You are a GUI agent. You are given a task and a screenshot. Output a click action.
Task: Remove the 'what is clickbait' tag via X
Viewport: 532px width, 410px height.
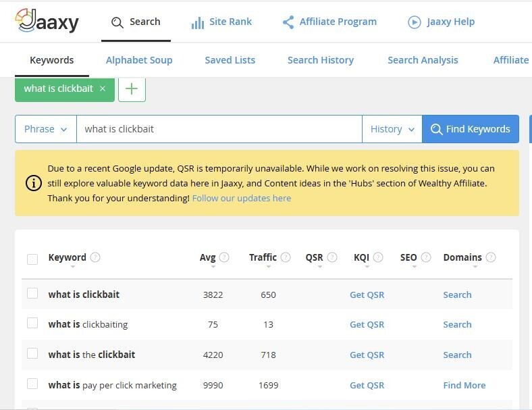pyautogui.click(x=103, y=88)
